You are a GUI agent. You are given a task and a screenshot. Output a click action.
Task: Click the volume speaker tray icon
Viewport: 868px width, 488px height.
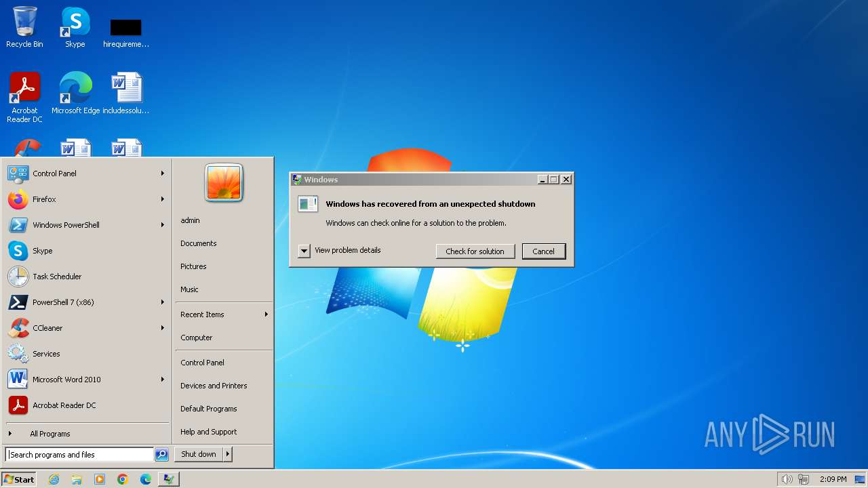point(787,479)
